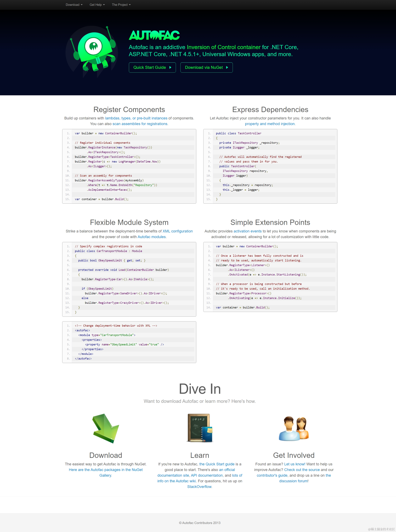The height and width of the screenshot is (532, 396).
Task: Open the Check out the source link
Action: pos(302,470)
